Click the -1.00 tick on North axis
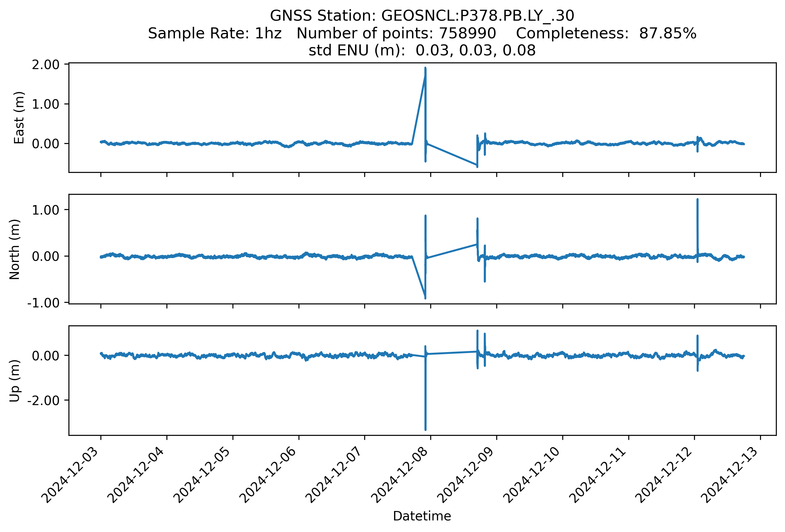785x532 pixels. (43, 303)
